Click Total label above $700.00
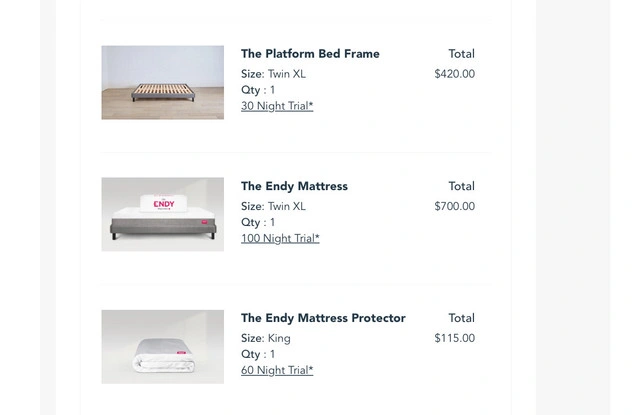Viewport: 640px width, 415px height. (461, 186)
